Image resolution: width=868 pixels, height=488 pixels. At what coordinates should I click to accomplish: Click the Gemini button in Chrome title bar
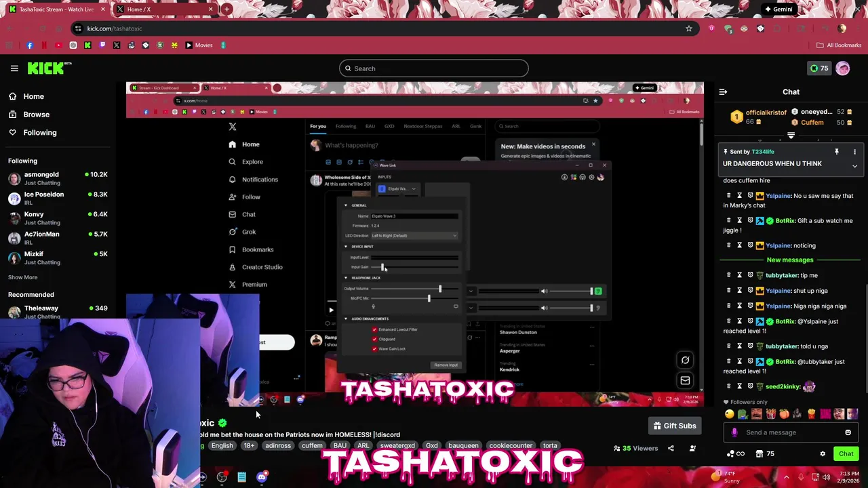click(778, 9)
